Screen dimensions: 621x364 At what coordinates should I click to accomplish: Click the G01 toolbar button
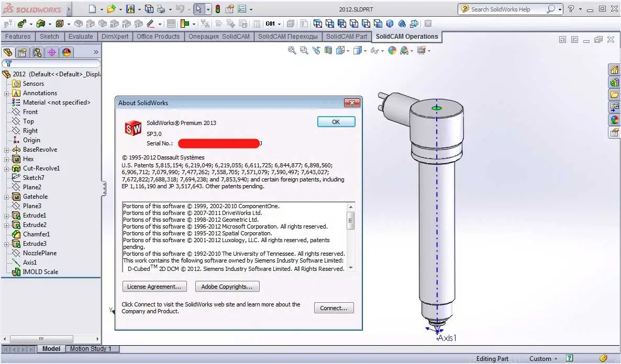click(271, 24)
